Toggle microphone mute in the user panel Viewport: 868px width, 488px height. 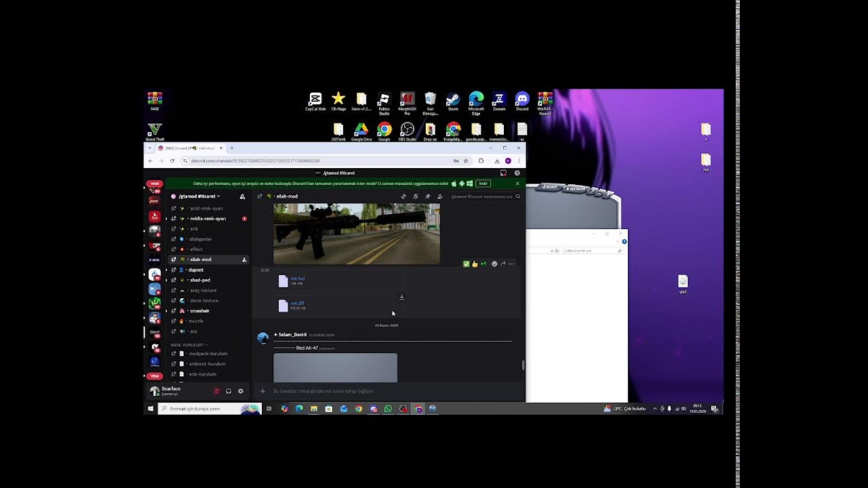tap(216, 391)
